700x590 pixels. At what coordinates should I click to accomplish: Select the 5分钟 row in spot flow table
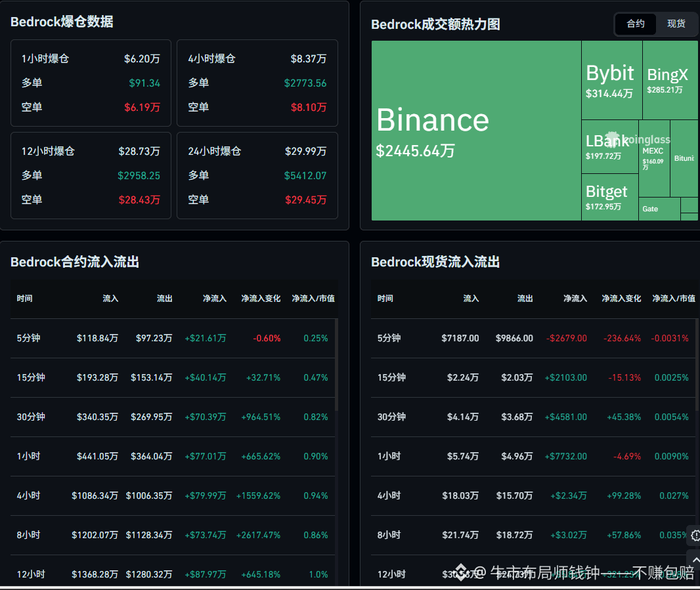pyautogui.click(x=533, y=338)
